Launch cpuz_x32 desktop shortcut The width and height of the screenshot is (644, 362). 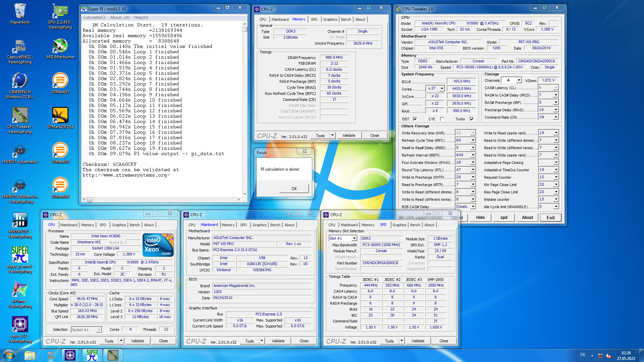20,330
